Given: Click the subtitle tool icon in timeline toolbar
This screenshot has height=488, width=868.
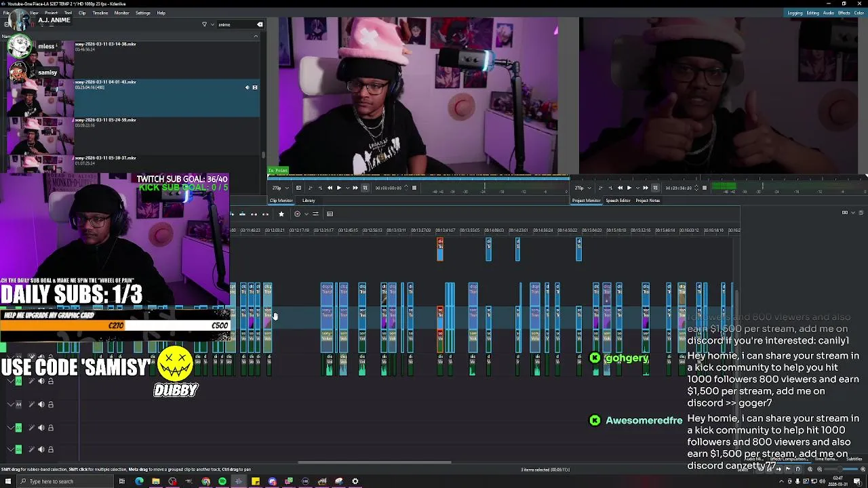Looking at the screenshot, I should [330, 214].
